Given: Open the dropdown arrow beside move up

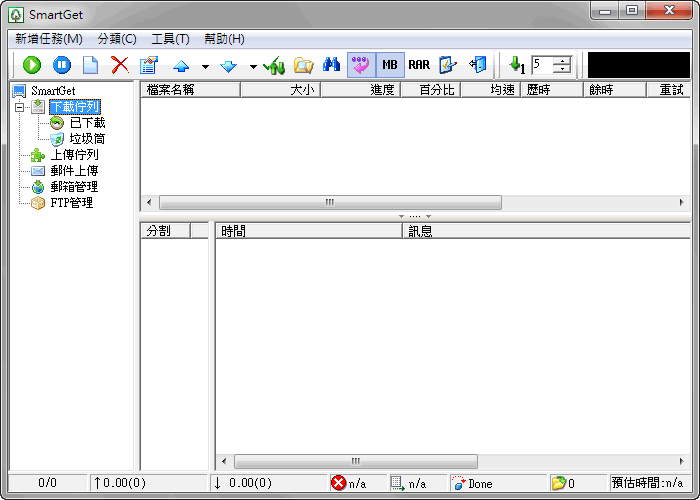Looking at the screenshot, I should tap(205, 66).
